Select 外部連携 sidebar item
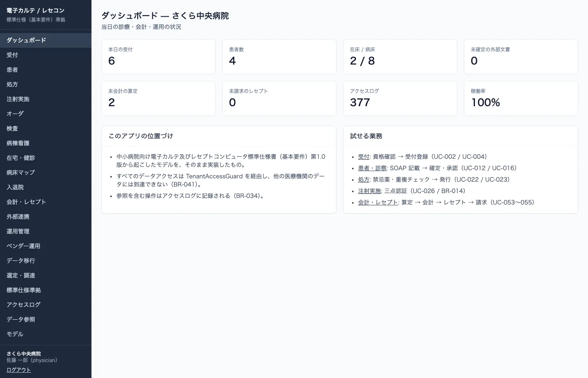Image resolution: width=588 pixels, height=378 pixels. click(x=46, y=217)
